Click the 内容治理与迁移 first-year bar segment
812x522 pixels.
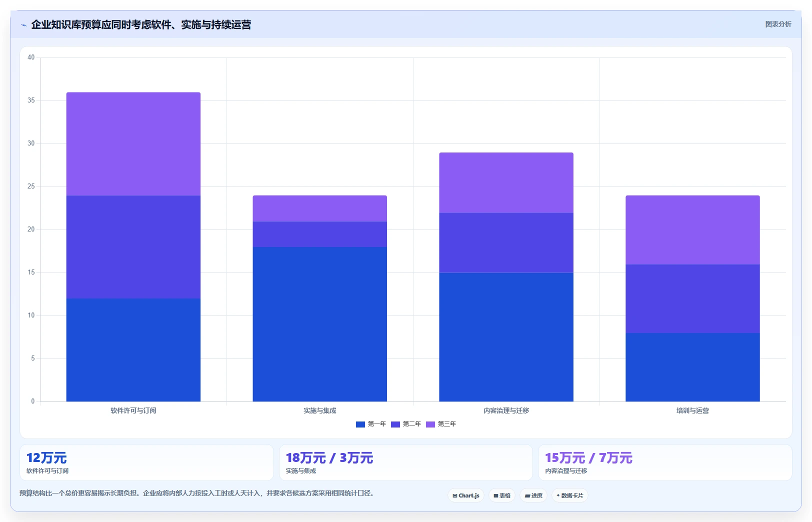pyautogui.click(x=506, y=337)
